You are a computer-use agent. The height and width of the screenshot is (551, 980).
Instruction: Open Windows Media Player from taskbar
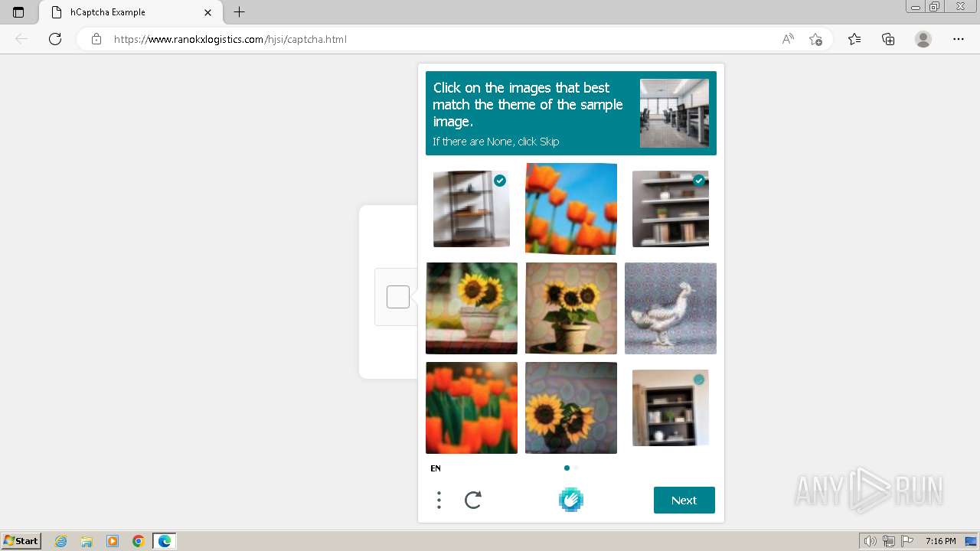(113, 541)
